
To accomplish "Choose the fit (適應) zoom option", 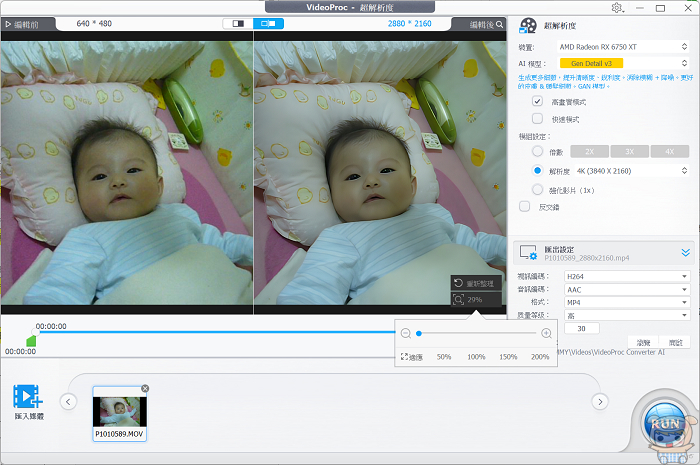I will tap(412, 357).
